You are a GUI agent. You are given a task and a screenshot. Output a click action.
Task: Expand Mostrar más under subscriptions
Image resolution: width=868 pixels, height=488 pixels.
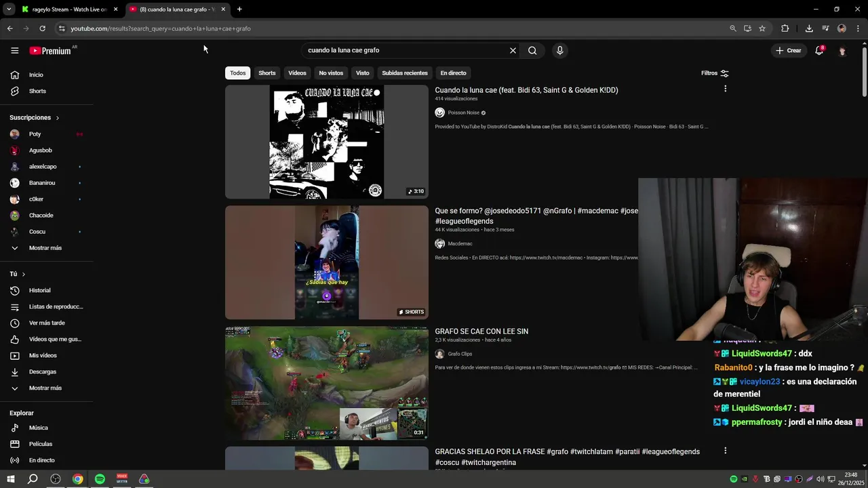[x=47, y=248]
